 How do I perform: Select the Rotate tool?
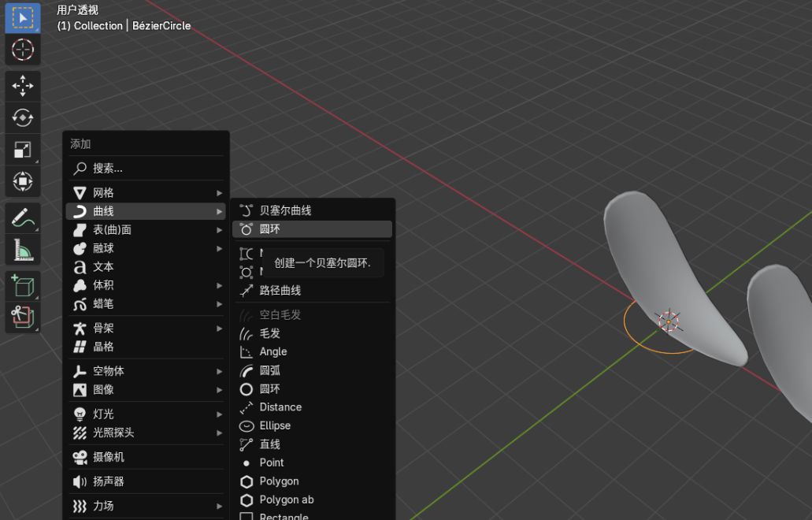coord(23,118)
